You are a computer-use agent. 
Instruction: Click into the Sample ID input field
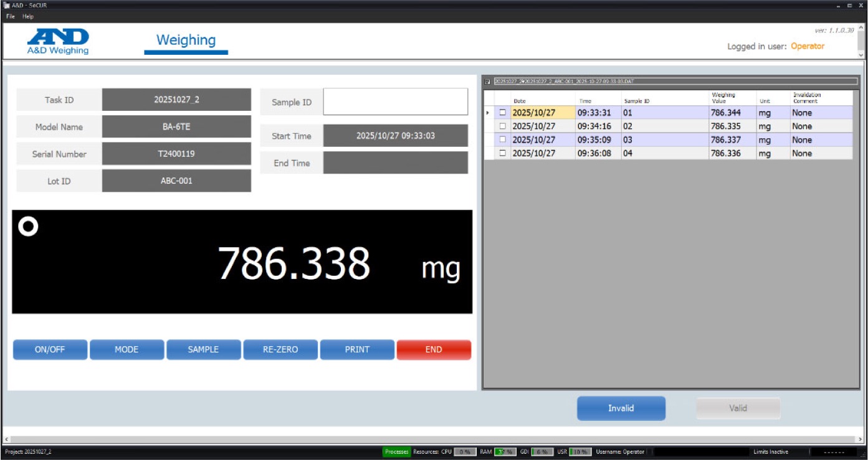[395, 101]
